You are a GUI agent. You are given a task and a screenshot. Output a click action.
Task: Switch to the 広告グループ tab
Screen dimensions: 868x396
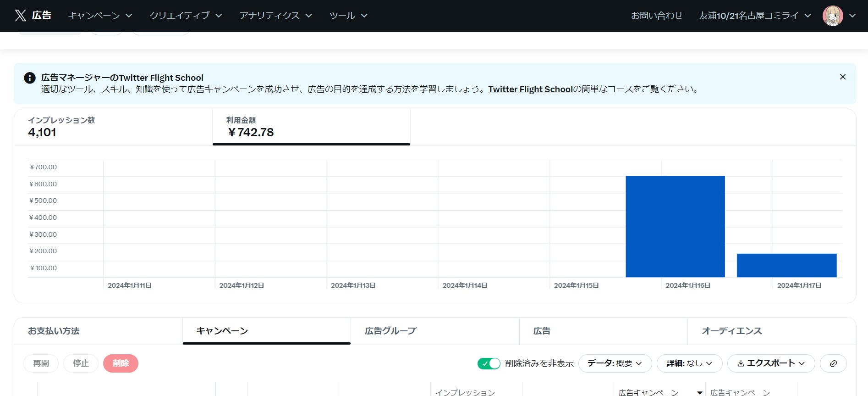tap(390, 331)
